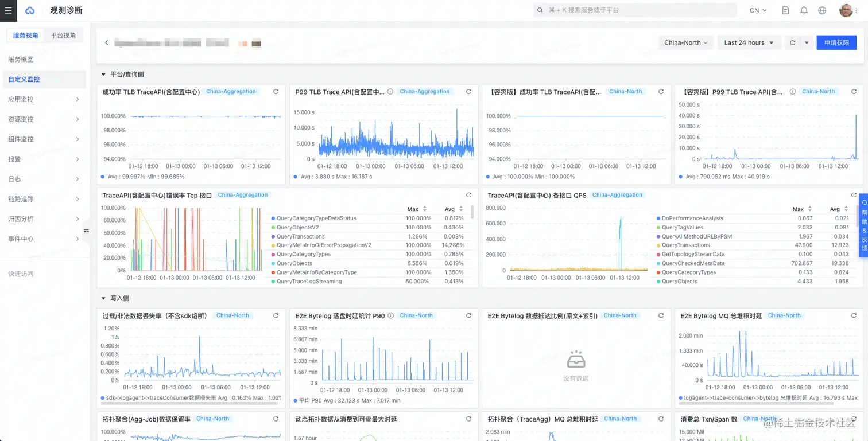This screenshot has width=868, height=441.
Task: Open the CN language dropdown
Action: click(758, 10)
